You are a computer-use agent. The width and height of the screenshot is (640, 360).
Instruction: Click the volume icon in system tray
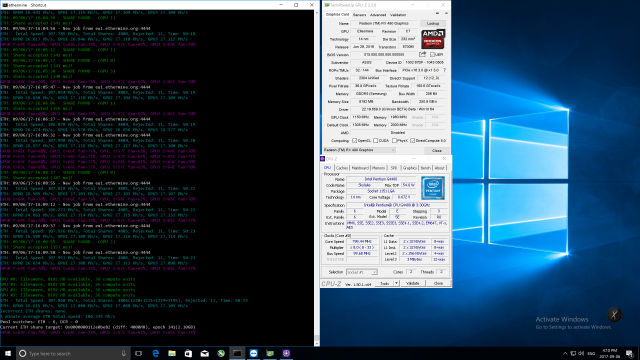tap(581, 353)
